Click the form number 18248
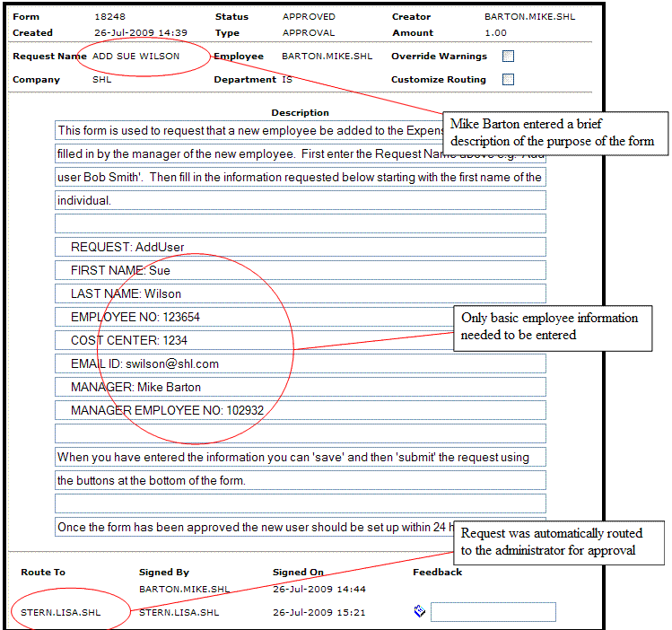Image resolution: width=672 pixels, height=630 pixels. 109,17
